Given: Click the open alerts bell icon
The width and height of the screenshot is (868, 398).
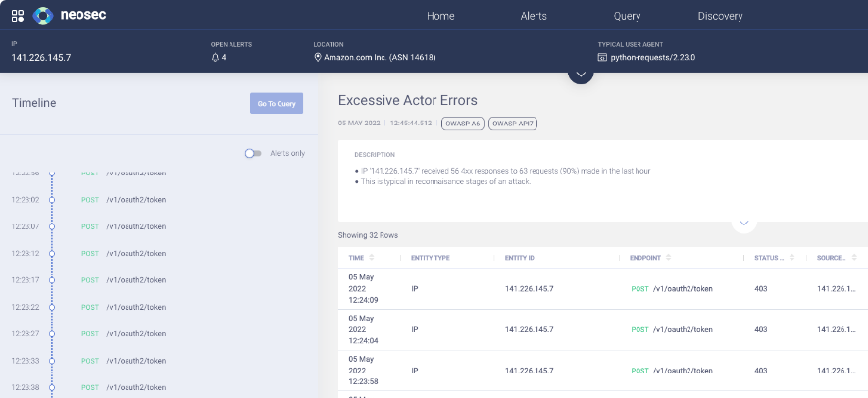Looking at the screenshot, I should click(x=216, y=57).
